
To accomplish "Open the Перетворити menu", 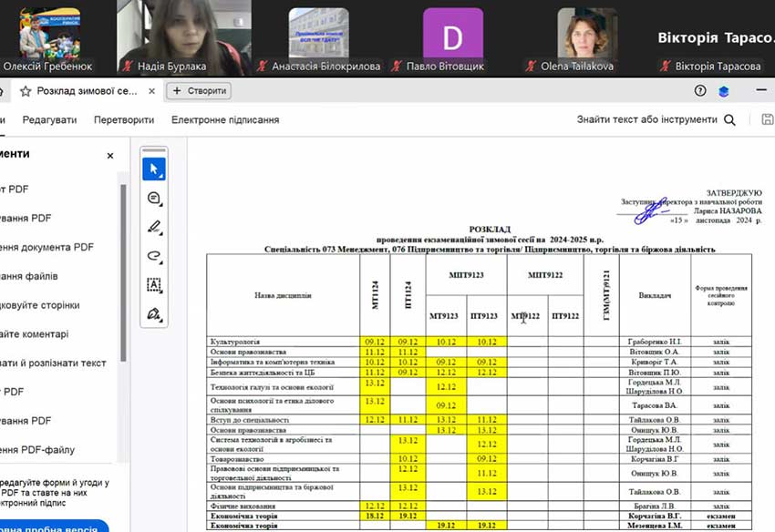I will pyautogui.click(x=124, y=120).
